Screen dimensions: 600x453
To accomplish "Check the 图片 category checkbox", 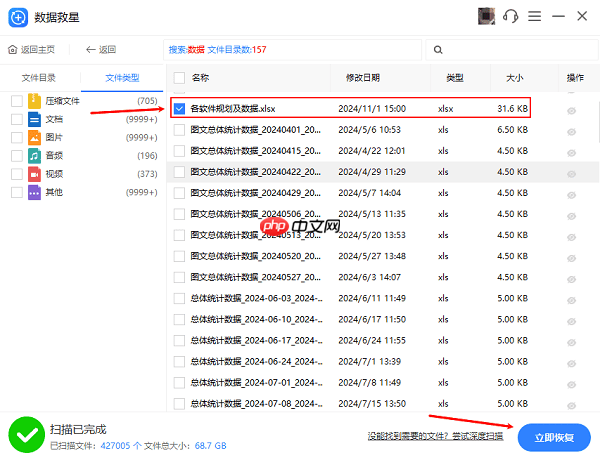I will (17, 137).
